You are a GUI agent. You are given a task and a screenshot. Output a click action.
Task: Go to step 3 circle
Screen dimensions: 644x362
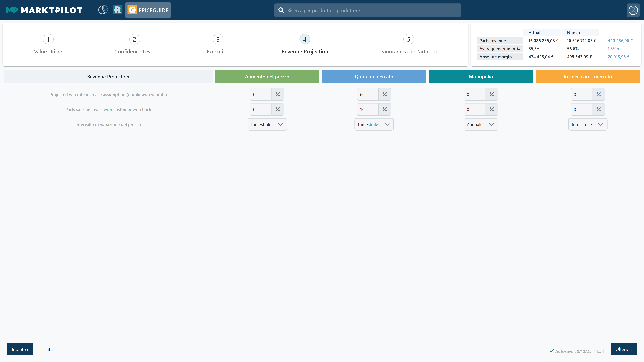pyautogui.click(x=218, y=39)
